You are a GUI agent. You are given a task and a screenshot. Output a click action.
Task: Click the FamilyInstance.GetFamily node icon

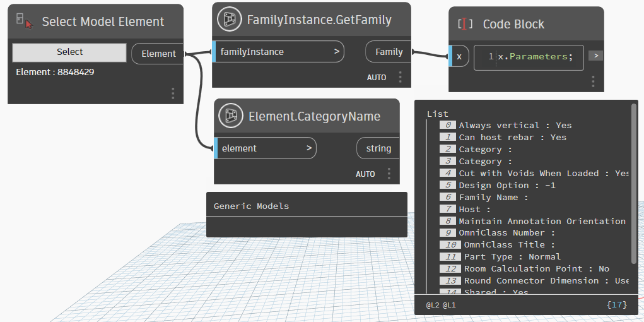229,20
